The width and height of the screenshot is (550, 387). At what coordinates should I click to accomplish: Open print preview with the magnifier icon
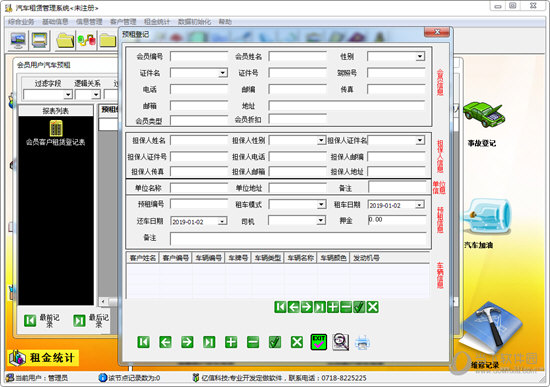pos(340,342)
